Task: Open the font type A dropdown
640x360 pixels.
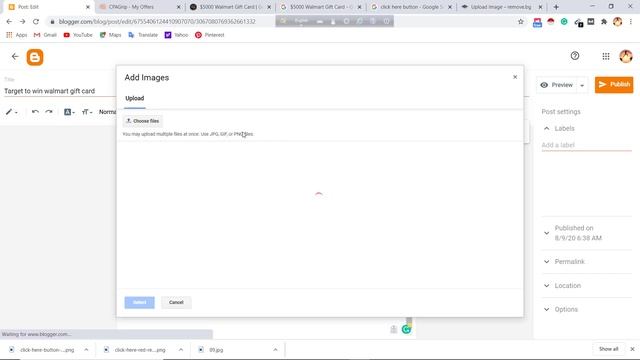Action: (69, 112)
